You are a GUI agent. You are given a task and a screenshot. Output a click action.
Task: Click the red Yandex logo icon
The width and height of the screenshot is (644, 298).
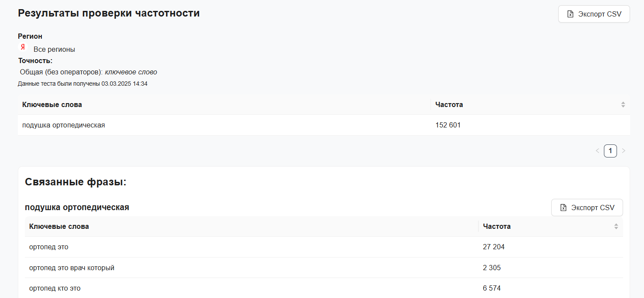[23, 47]
